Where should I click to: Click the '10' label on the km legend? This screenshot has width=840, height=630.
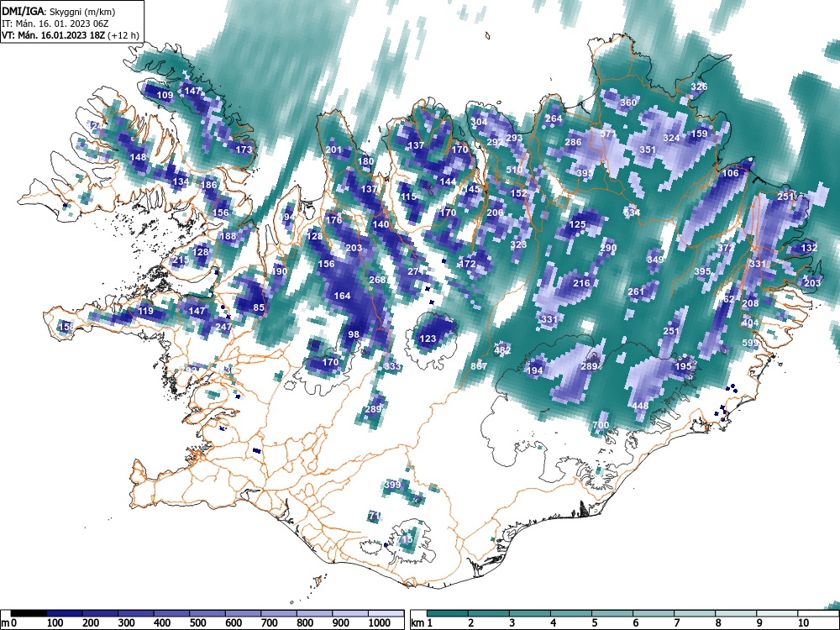803,623
